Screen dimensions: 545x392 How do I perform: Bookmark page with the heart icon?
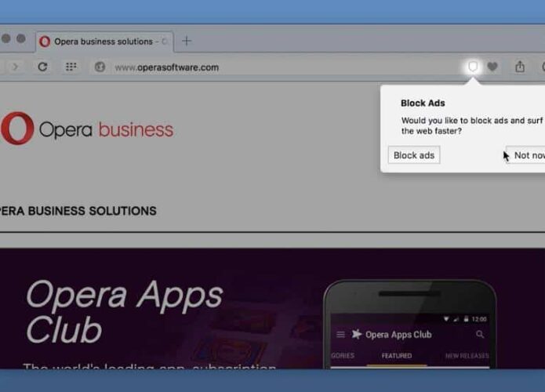pos(492,67)
